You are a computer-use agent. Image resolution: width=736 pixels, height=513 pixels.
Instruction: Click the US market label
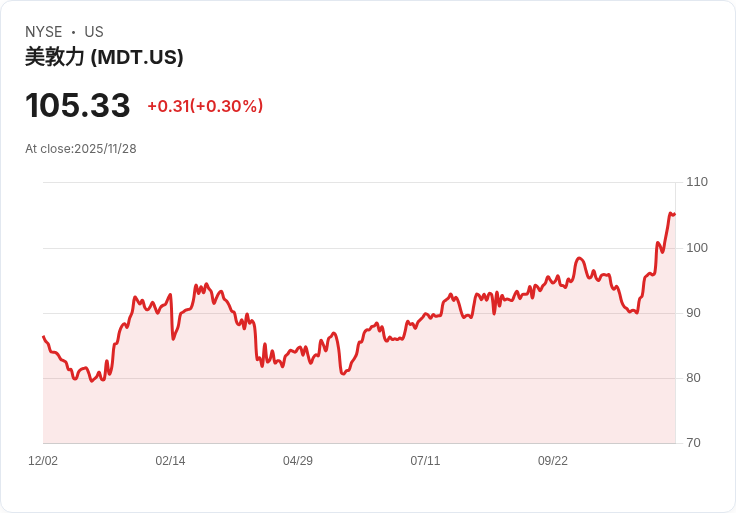(x=94, y=32)
